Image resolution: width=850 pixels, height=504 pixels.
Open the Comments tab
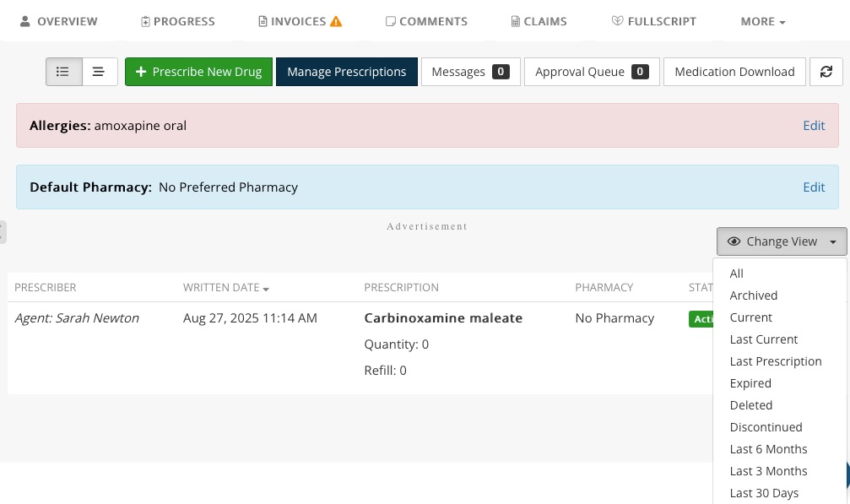(x=426, y=22)
